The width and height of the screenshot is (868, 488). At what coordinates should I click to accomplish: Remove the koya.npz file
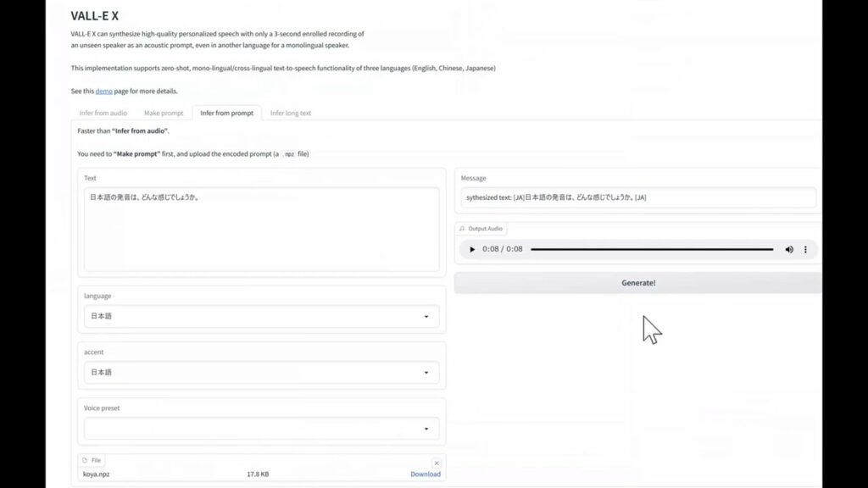click(437, 463)
